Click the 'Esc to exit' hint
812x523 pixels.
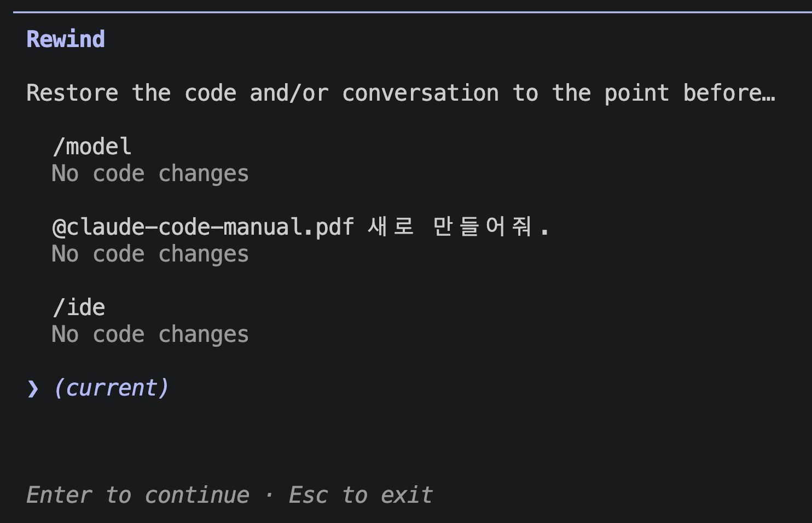coord(361,495)
